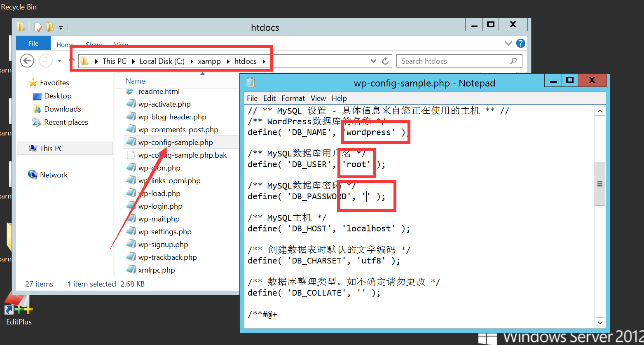Open Recent places in navigation pane
Viewport: 644px width, 345px height.
pyautogui.click(x=66, y=122)
